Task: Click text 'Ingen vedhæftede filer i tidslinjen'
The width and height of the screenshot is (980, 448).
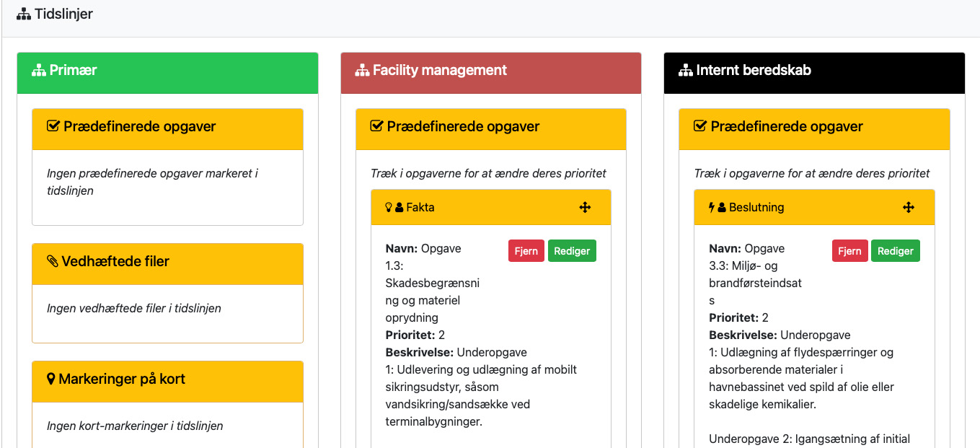Action: 134,308
